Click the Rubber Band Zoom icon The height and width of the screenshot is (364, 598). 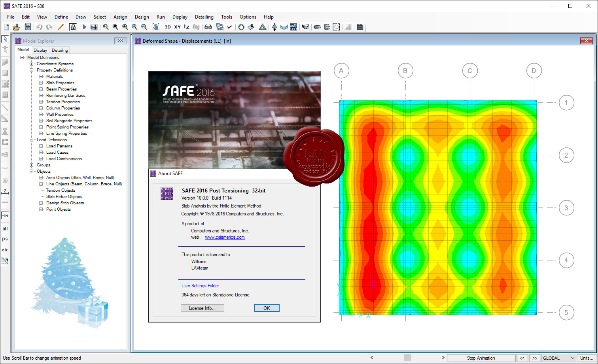[x=106, y=27]
